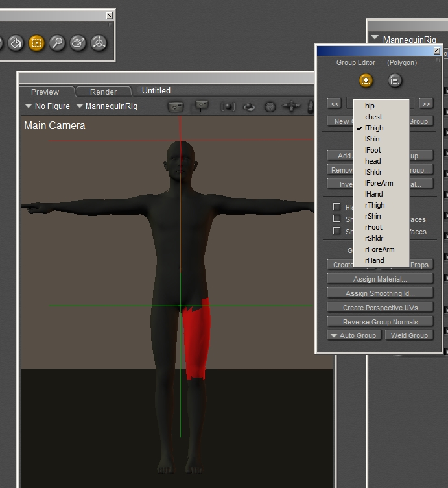Select the Material paint bucket tool

click(16, 43)
